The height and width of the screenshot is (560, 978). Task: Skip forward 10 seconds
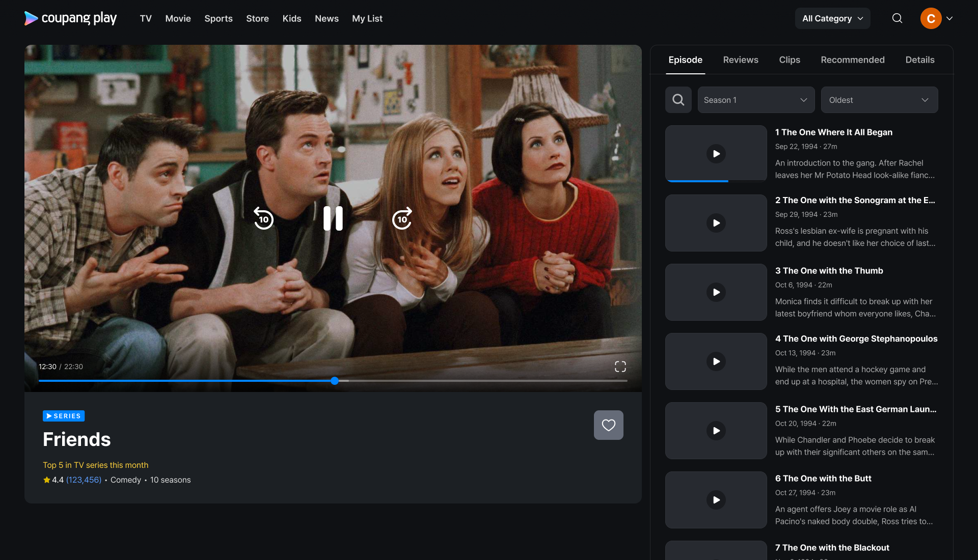[x=402, y=219]
